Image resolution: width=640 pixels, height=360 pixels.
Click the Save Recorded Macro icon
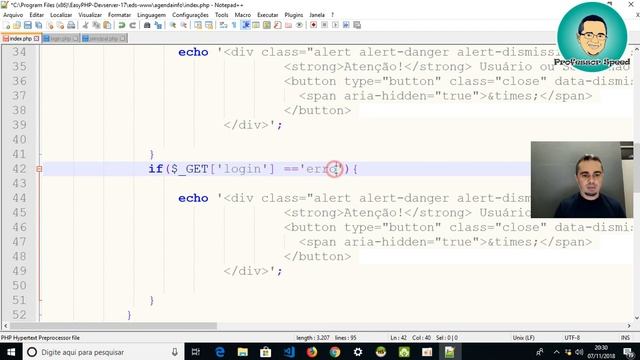coord(357,25)
